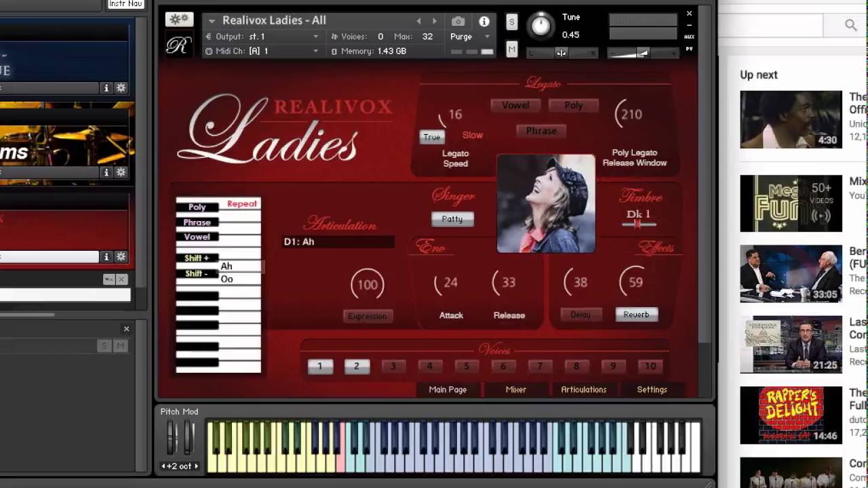Open instrument options wrench icon

pos(179,20)
